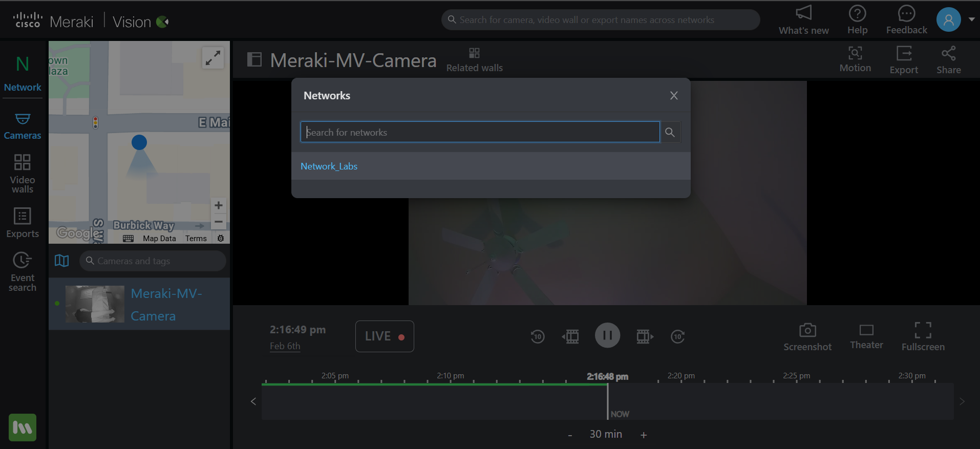The width and height of the screenshot is (980, 449).
Task: Open the Feedback form
Action: tap(907, 20)
